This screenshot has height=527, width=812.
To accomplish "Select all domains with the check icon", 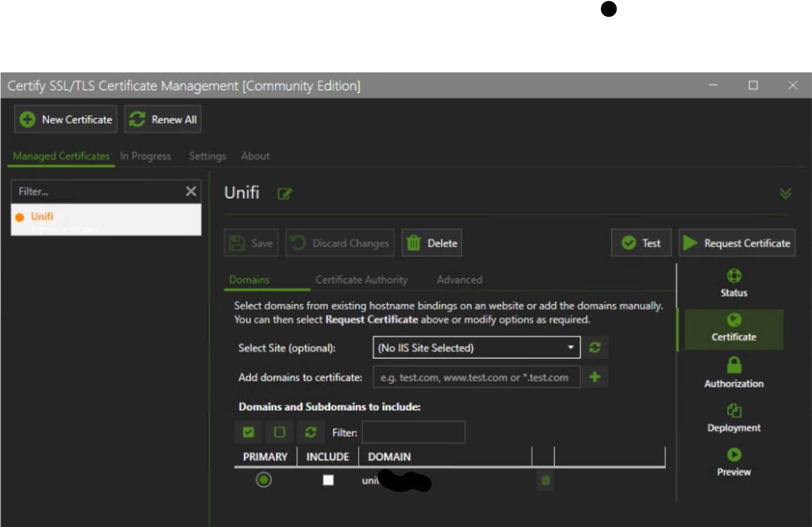I will click(x=249, y=432).
